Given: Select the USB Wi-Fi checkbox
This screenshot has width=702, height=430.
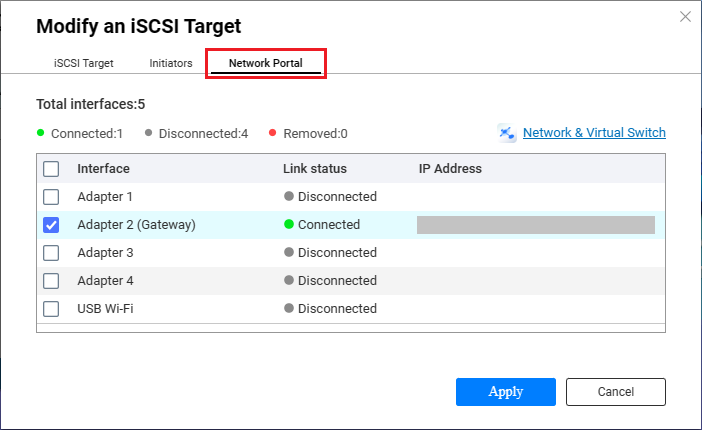Looking at the screenshot, I should coord(51,309).
